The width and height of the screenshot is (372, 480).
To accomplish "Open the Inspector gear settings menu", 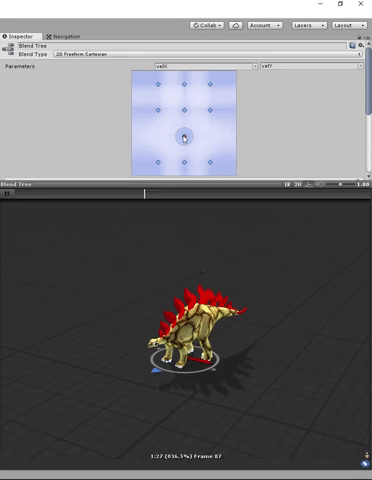I will [x=361, y=45].
